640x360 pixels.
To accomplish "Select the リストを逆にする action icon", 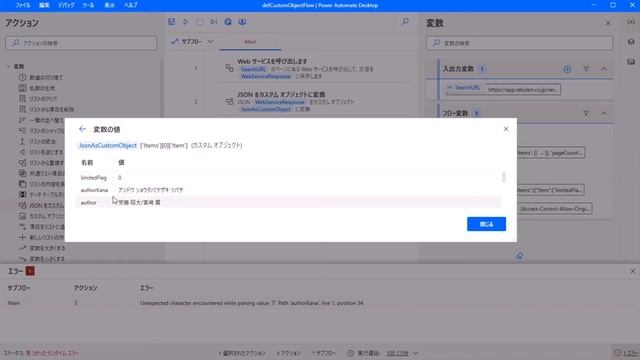I will point(22,152).
